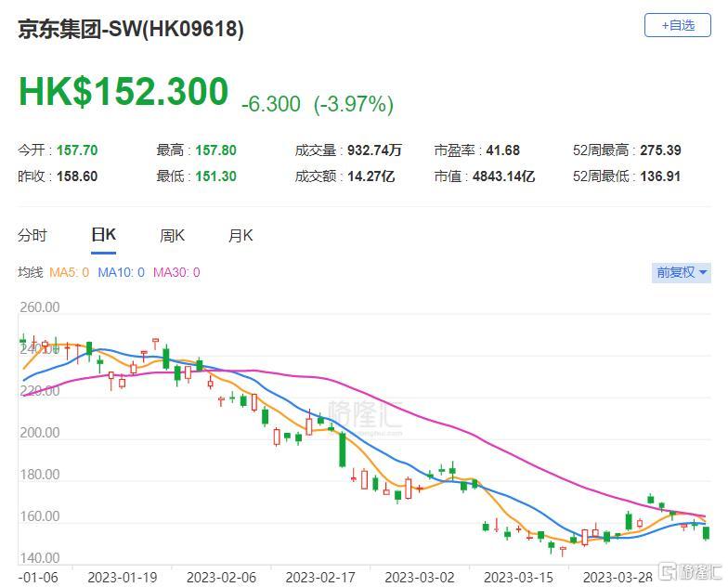The image size is (728, 587).
Task: Toggle the MA5 moving average label
Action: click(69, 272)
